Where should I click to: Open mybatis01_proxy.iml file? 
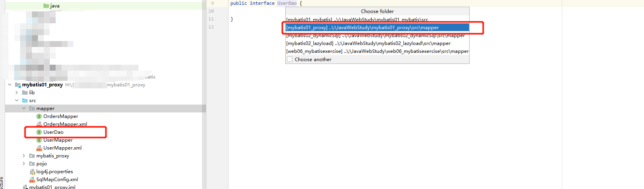[x=52, y=187]
